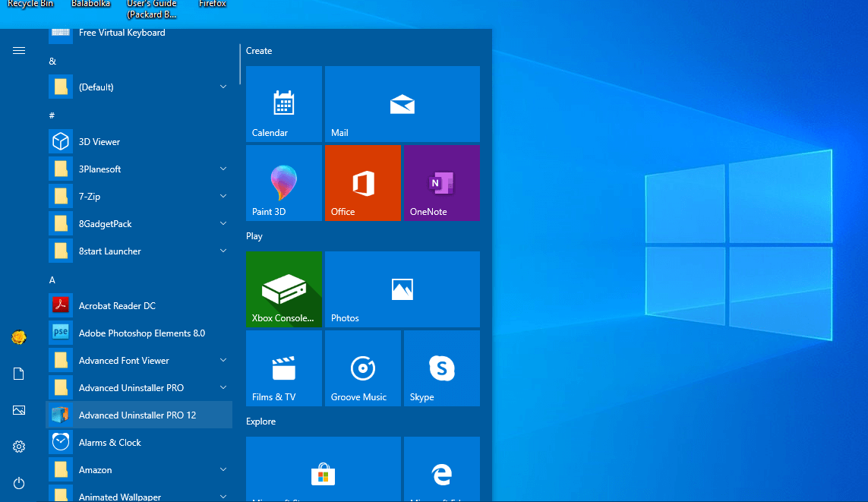Expand the 8start Launcher folder chevron
The image size is (868, 502).
[x=223, y=251]
